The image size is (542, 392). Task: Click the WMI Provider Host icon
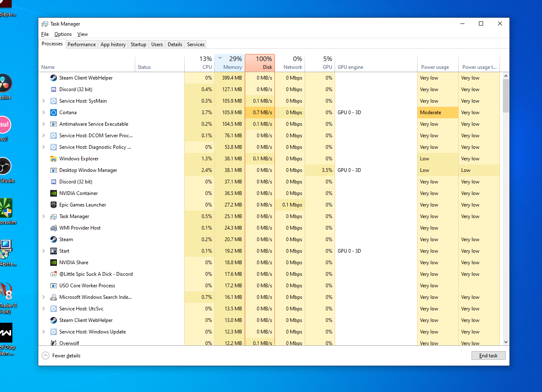click(x=54, y=228)
